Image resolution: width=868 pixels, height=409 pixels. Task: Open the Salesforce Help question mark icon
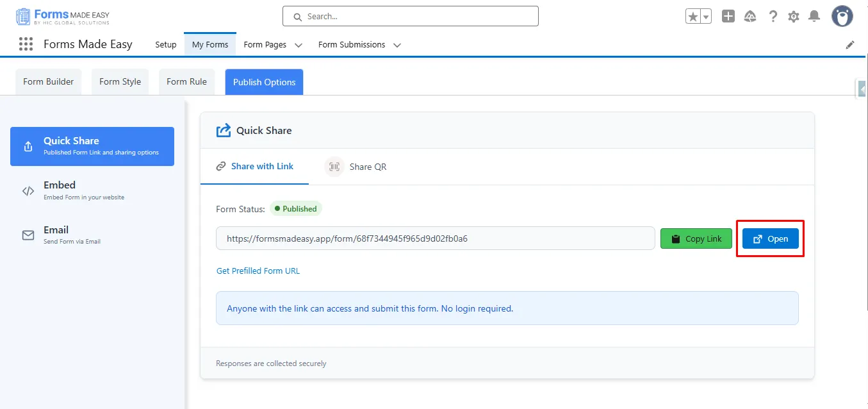pos(773,17)
